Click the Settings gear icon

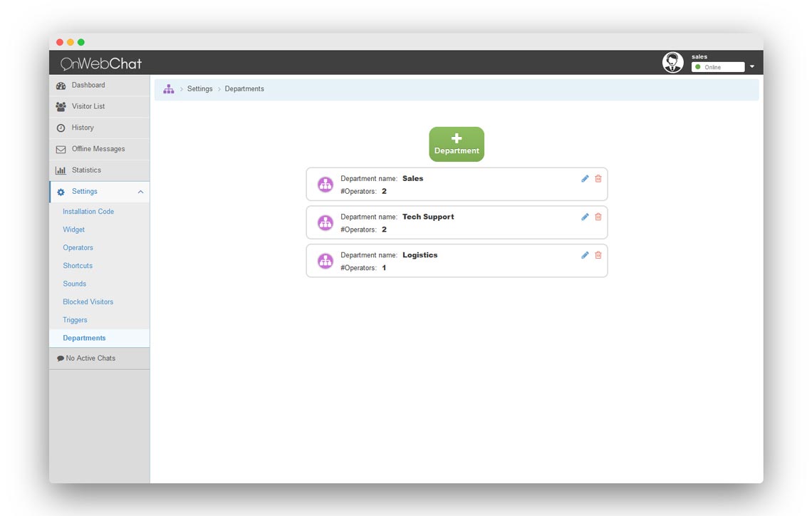point(61,191)
